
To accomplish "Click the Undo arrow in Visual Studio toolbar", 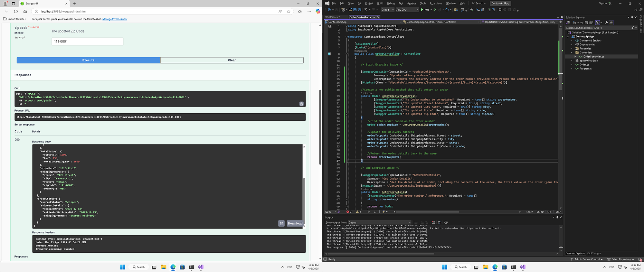I will [366, 10].
